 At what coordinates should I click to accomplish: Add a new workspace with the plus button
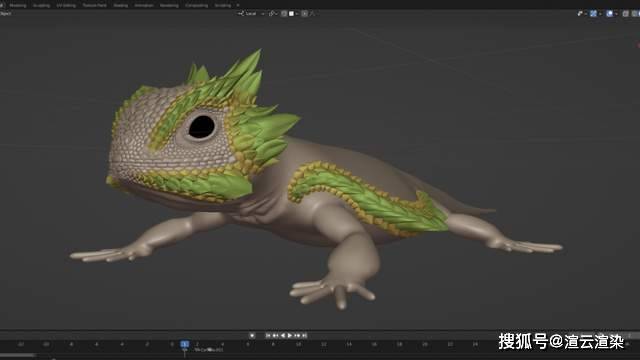pyautogui.click(x=238, y=5)
